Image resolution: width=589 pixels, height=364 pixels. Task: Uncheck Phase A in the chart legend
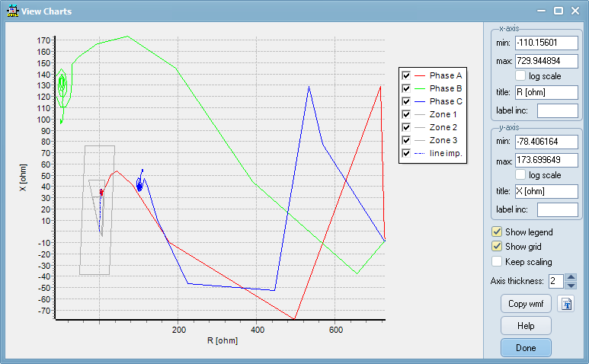pos(407,76)
